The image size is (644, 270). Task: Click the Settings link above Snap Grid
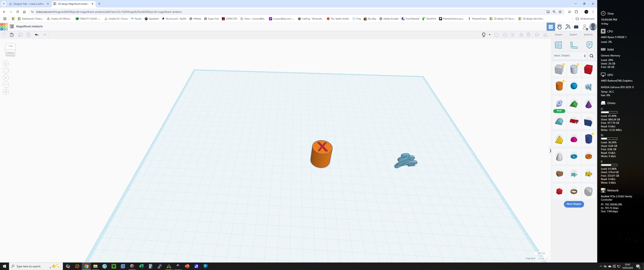pyautogui.click(x=541, y=253)
